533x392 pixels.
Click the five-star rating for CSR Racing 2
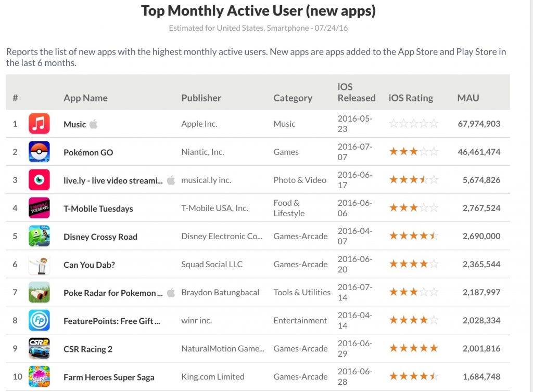pos(413,348)
